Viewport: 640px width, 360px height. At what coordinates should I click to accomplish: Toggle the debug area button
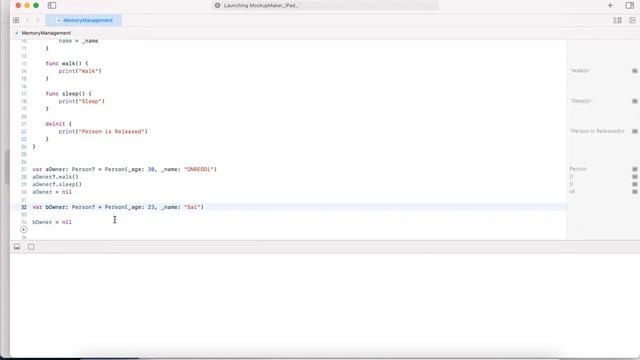(x=17, y=247)
